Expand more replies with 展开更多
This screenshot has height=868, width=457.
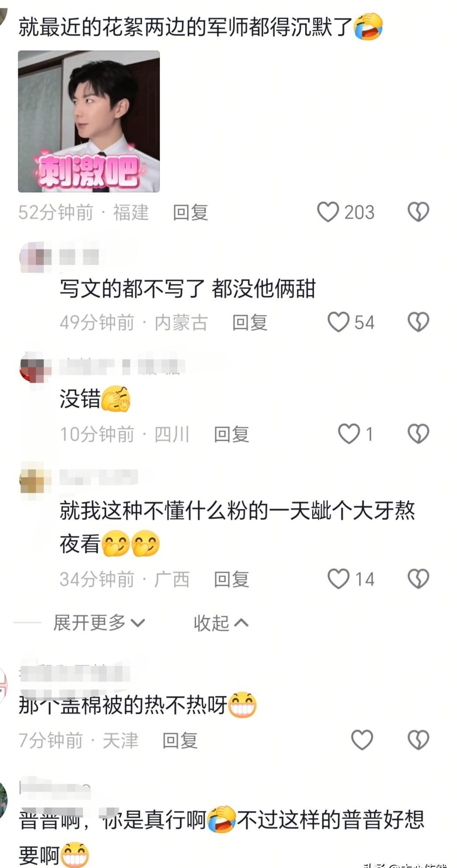click(99, 622)
